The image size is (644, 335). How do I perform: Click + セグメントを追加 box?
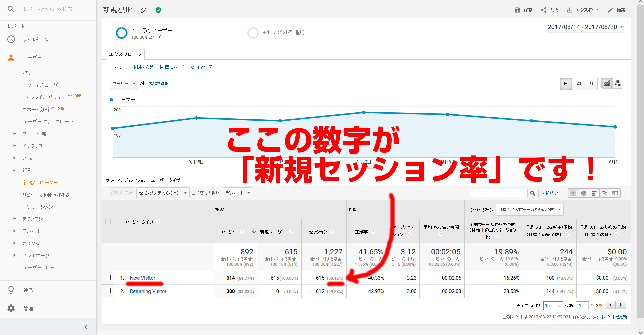tap(306, 33)
